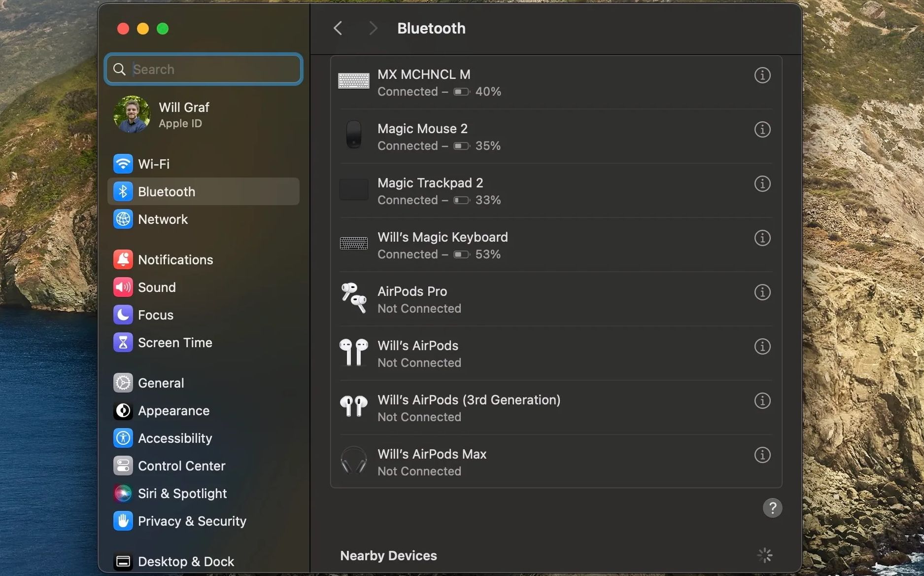
Task: Open the Notifications bell icon
Action: click(x=123, y=259)
